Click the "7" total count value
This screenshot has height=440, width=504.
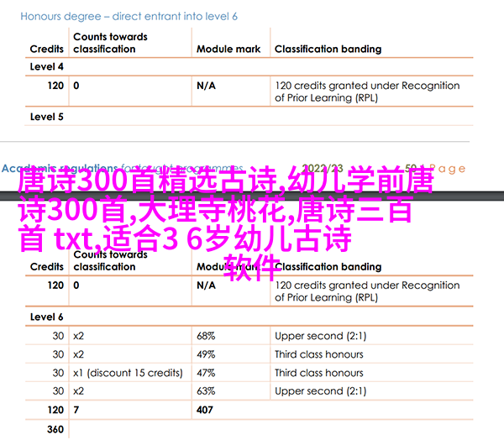76,410
